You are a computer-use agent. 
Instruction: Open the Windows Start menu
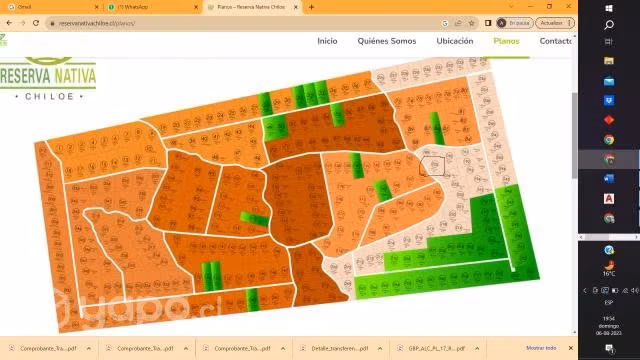pos(609,8)
